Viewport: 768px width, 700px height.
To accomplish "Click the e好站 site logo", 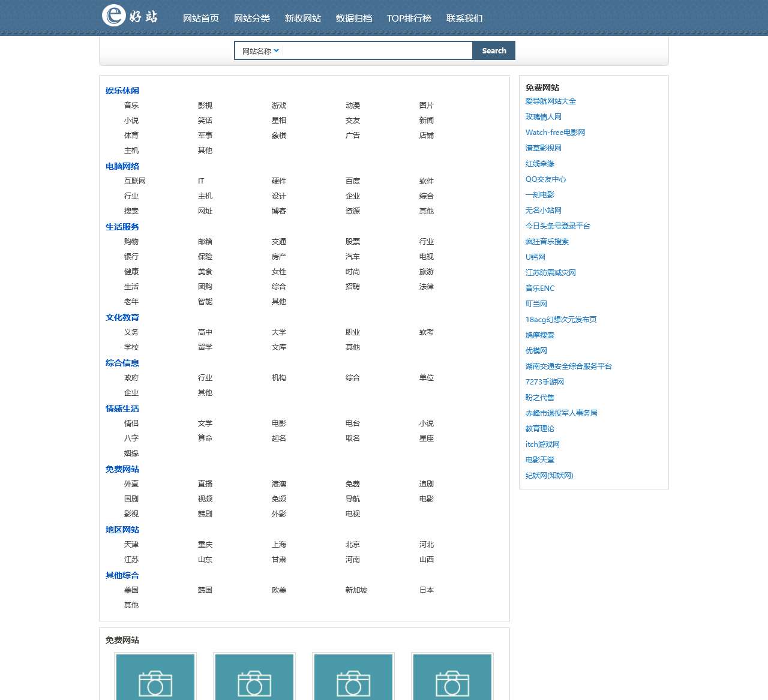I will pyautogui.click(x=130, y=16).
